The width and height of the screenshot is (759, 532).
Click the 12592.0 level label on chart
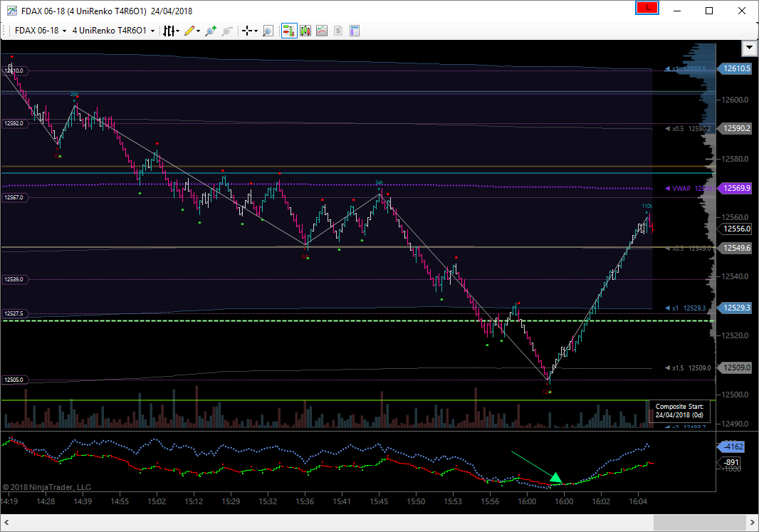pos(15,123)
